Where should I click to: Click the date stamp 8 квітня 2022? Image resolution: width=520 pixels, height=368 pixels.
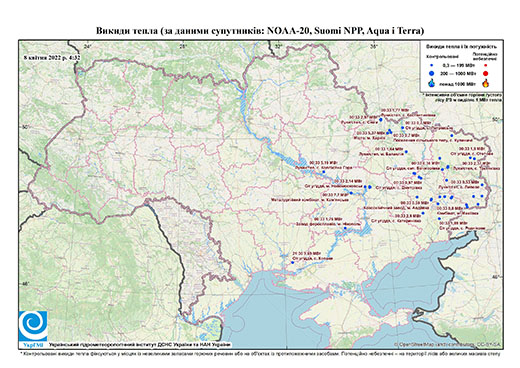click(x=52, y=57)
